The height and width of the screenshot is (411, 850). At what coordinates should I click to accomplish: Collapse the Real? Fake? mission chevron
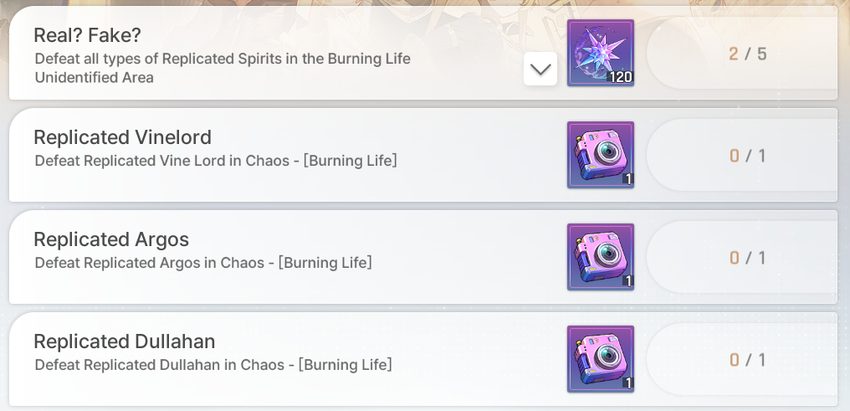click(540, 69)
